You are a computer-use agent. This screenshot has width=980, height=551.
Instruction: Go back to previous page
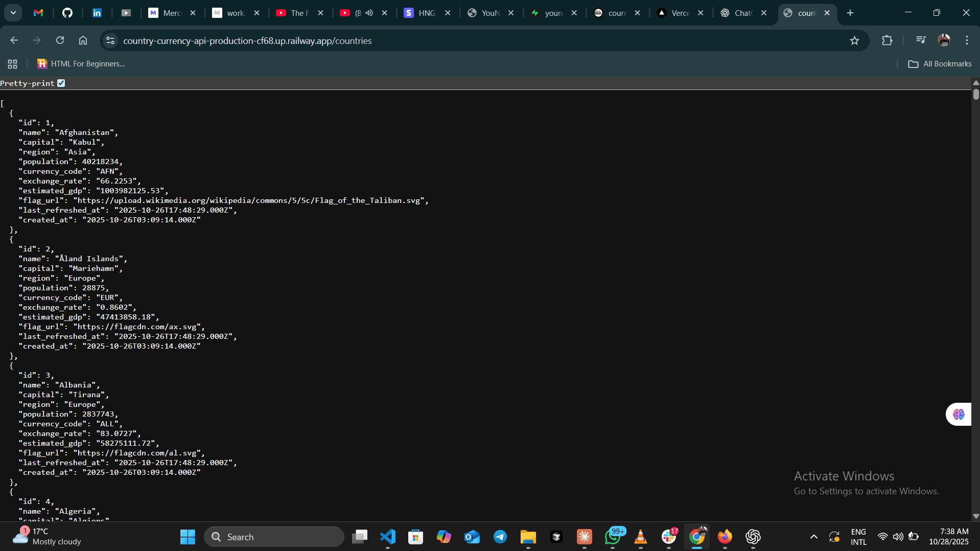(14, 40)
